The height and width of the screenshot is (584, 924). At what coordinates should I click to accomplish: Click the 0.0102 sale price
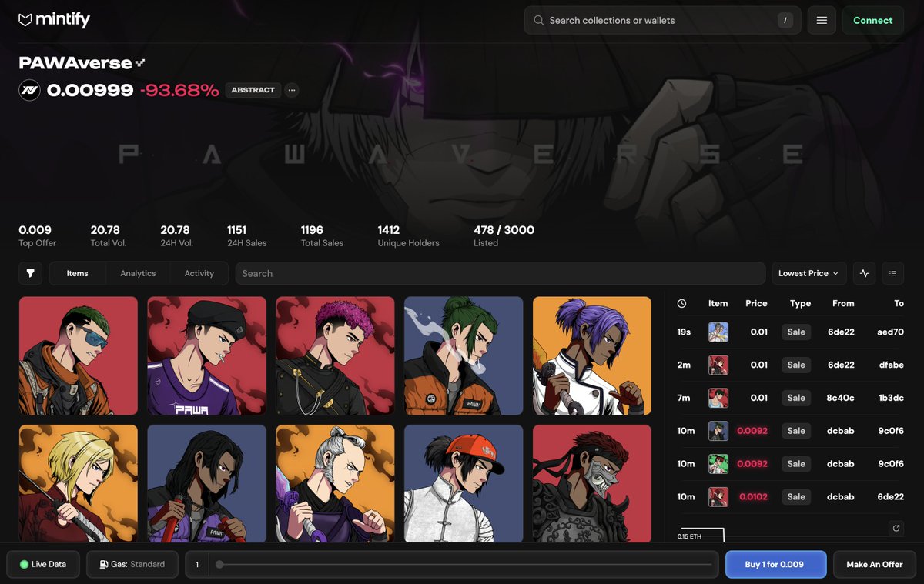[x=753, y=496]
